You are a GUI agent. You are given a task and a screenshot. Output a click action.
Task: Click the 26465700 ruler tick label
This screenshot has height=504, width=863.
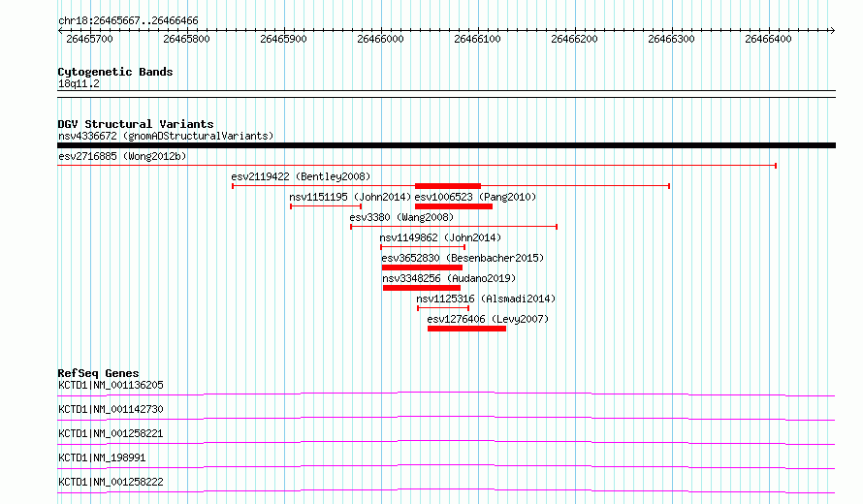[89, 39]
